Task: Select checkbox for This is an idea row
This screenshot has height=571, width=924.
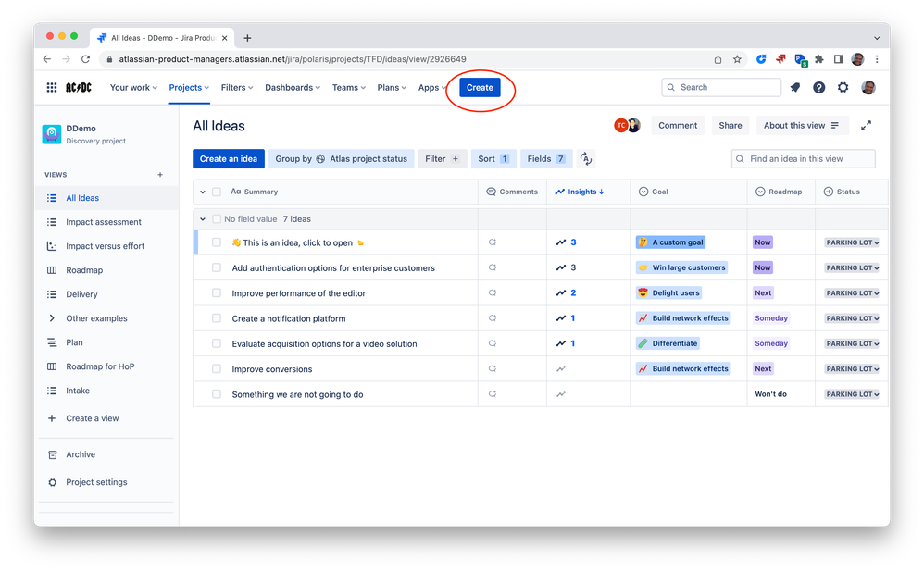Action: point(217,242)
